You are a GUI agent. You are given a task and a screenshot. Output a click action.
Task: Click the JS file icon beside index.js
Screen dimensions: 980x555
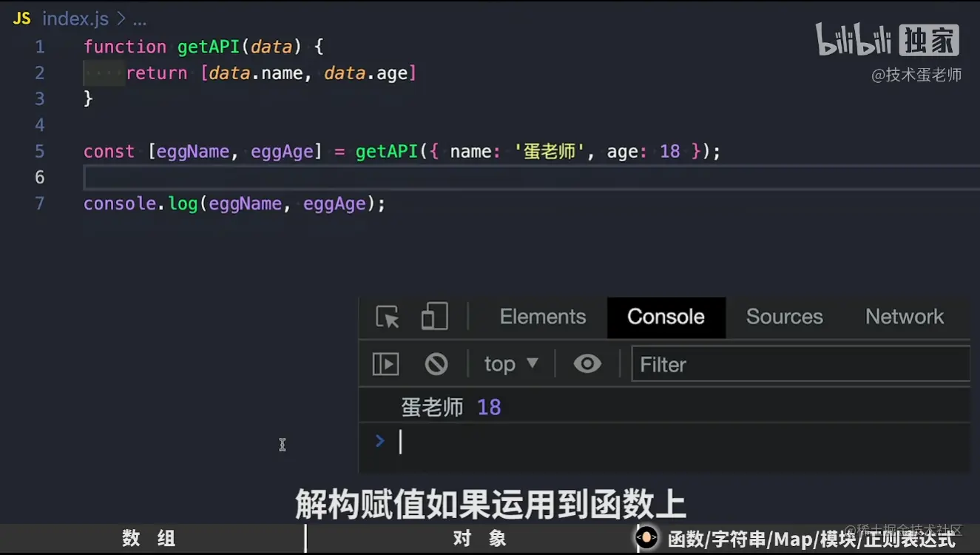[x=21, y=18]
